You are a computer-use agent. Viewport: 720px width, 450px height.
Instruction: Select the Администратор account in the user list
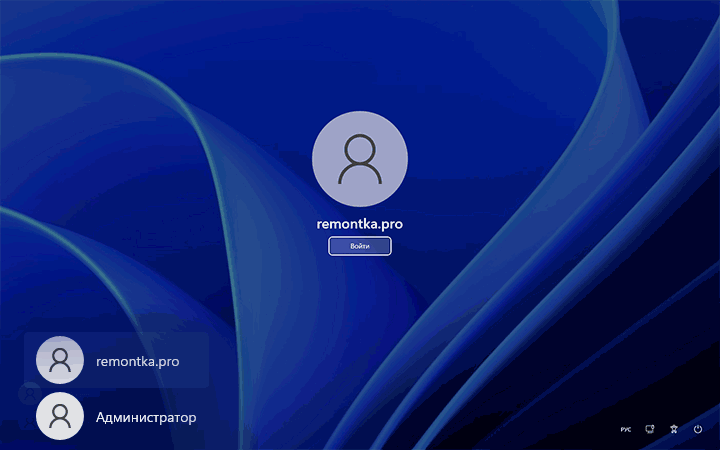tap(116, 416)
